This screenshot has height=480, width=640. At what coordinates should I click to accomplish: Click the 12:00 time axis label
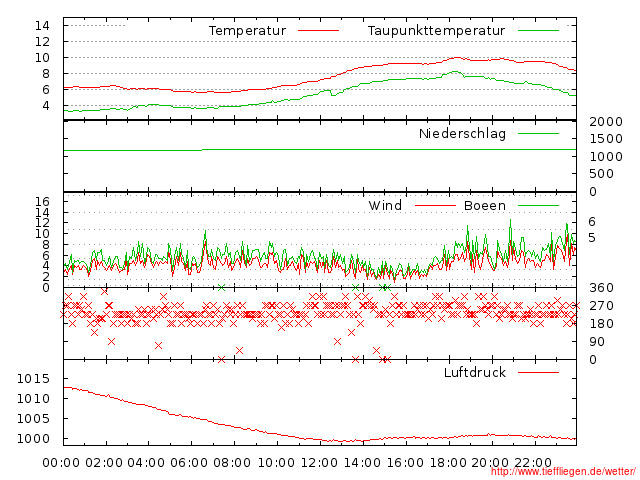[319, 463]
